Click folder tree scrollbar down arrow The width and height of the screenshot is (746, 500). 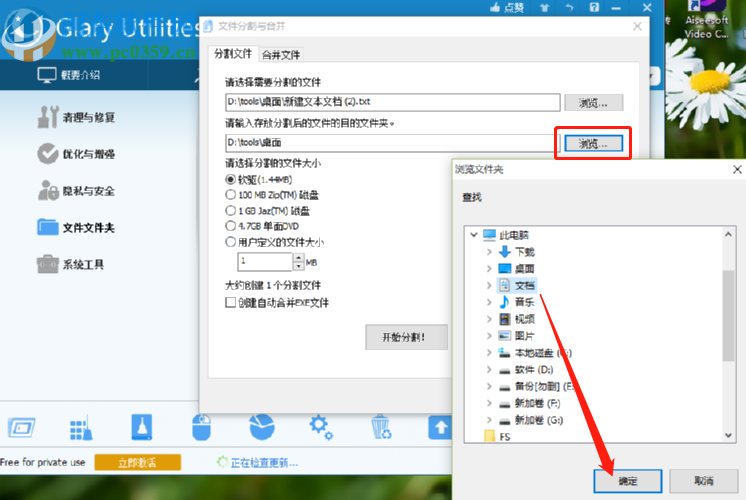tap(728, 435)
